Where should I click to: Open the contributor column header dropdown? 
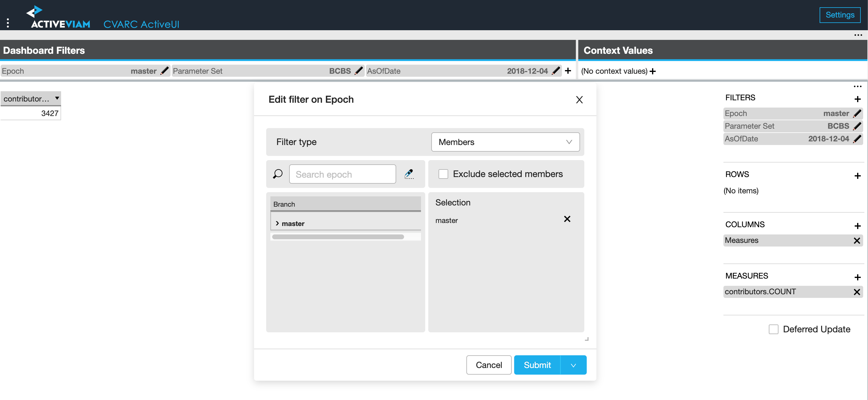pos(57,98)
